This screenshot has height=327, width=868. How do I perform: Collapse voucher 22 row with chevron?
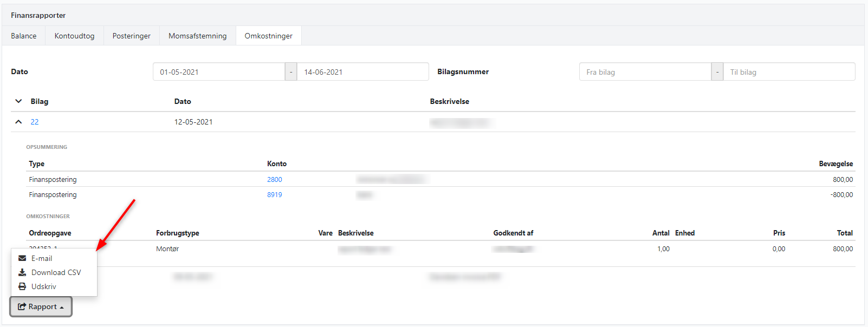(x=18, y=122)
